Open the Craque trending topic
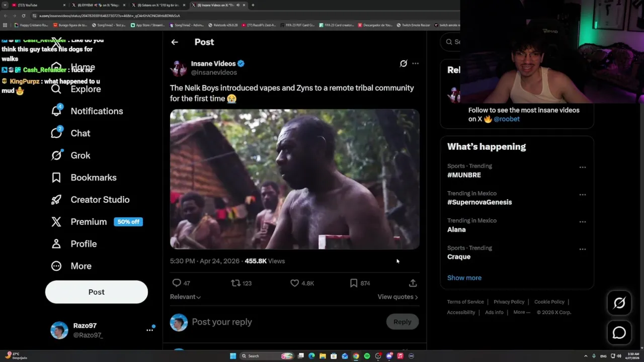This screenshot has width=644, height=362. 459,256
